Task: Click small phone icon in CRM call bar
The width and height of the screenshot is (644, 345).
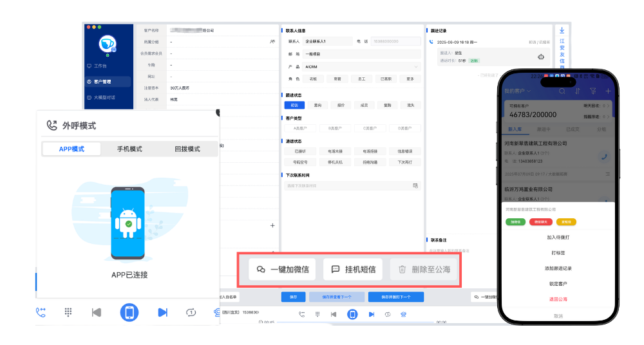Action: click(301, 314)
